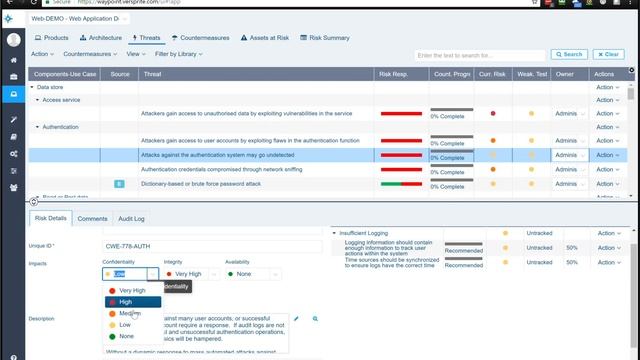Click the users group icon in sidebar

point(13,188)
